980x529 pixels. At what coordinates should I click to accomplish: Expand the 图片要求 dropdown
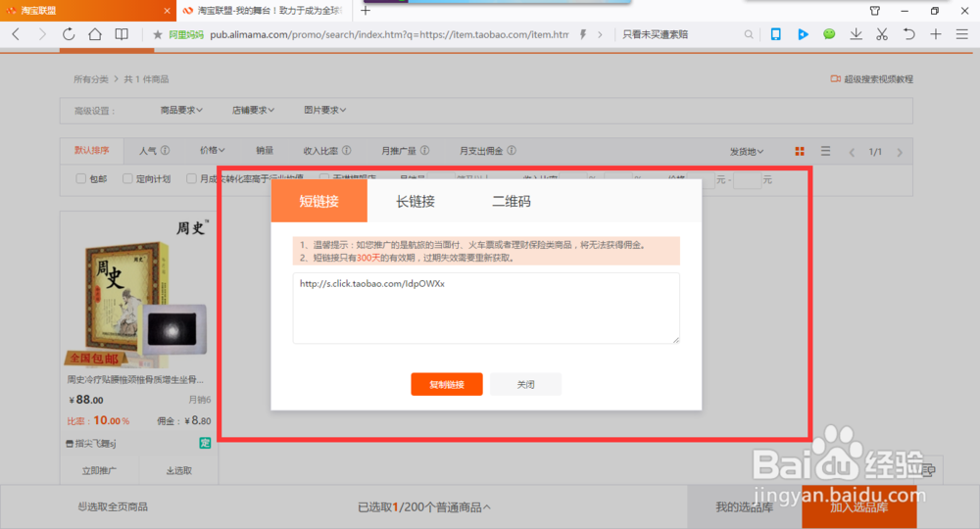325,110
